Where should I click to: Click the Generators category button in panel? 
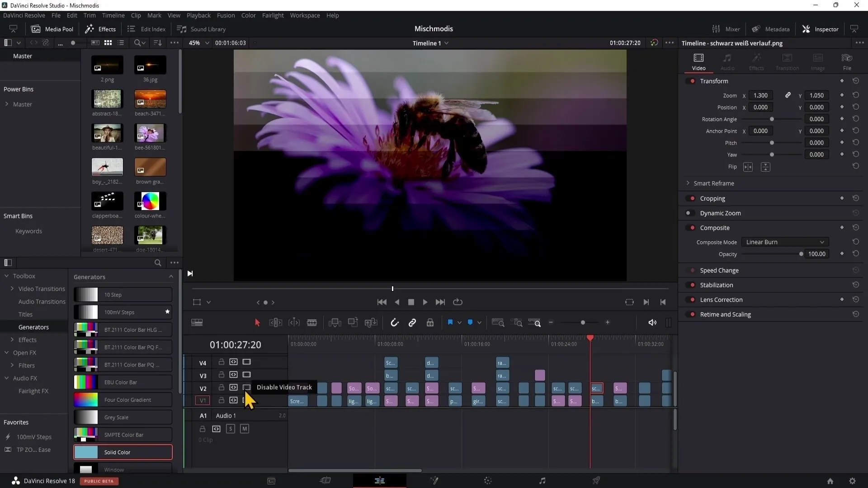[x=33, y=327]
